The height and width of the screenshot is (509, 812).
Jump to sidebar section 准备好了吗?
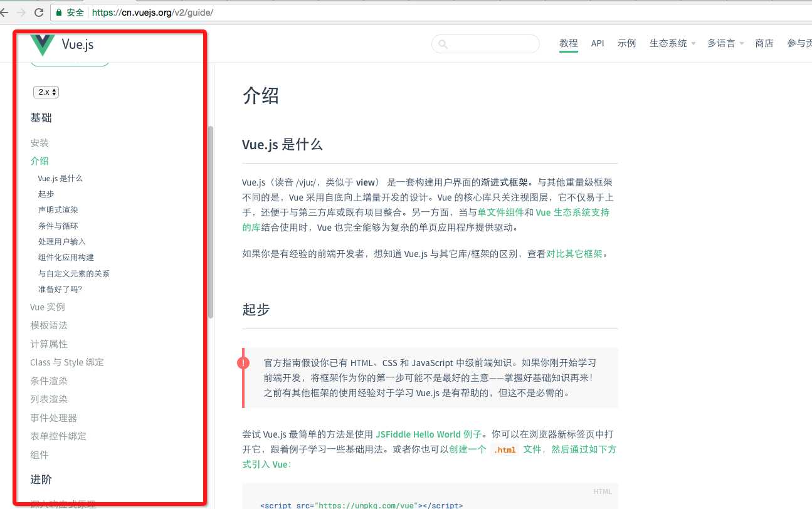[x=60, y=290]
